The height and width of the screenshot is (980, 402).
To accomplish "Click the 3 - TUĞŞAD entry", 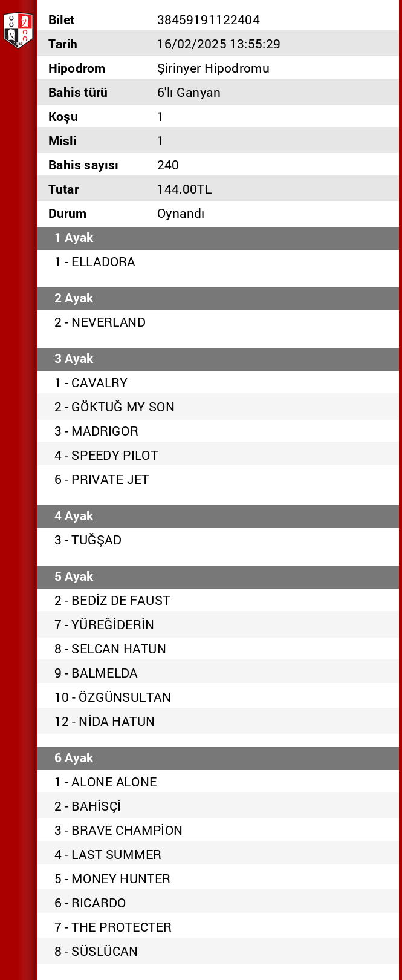I will point(88,540).
